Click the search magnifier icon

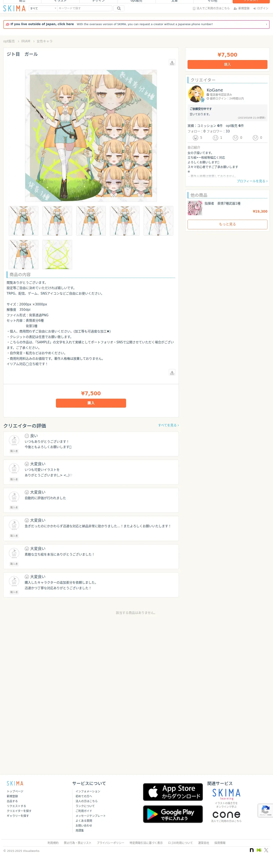tap(119, 9)
